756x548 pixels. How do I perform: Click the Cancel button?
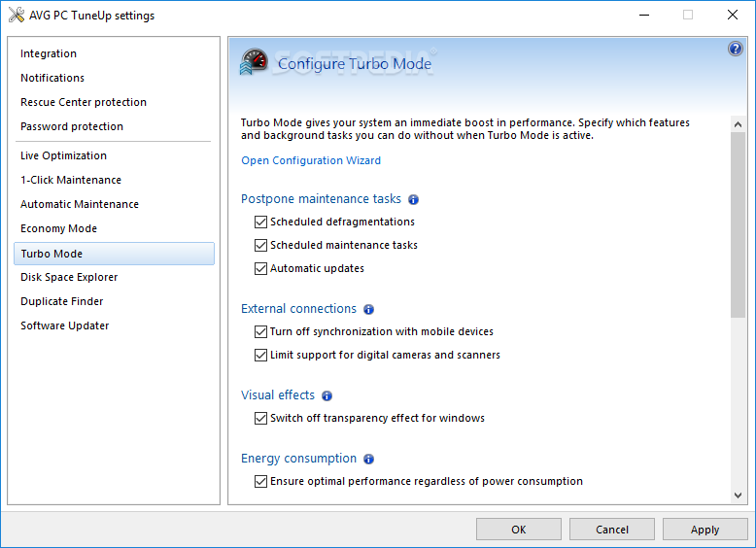[612, 530]
